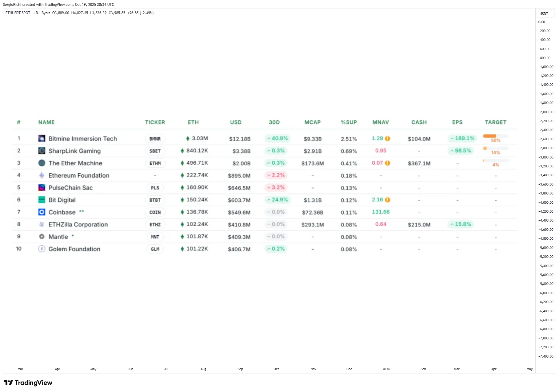This screenshot has width=559, height=392.
Task: Click the Coinbase blue logo icon
Action: point(42,212)
